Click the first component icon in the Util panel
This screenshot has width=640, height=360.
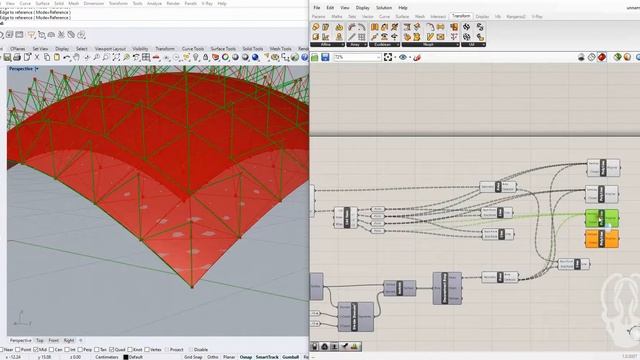pyautogui.click(x=467, y=27)
